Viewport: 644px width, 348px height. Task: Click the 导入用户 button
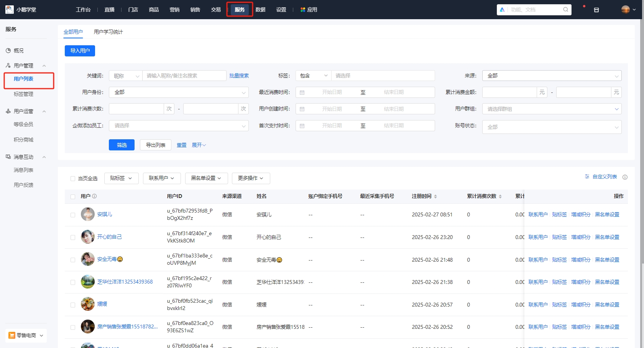tap(80, 51)
